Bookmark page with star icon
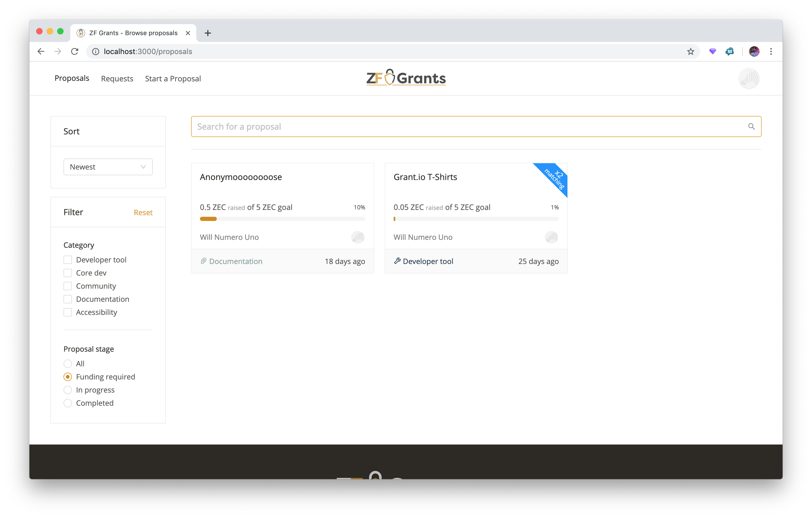812x518 pixels. (x=690, y=51)
